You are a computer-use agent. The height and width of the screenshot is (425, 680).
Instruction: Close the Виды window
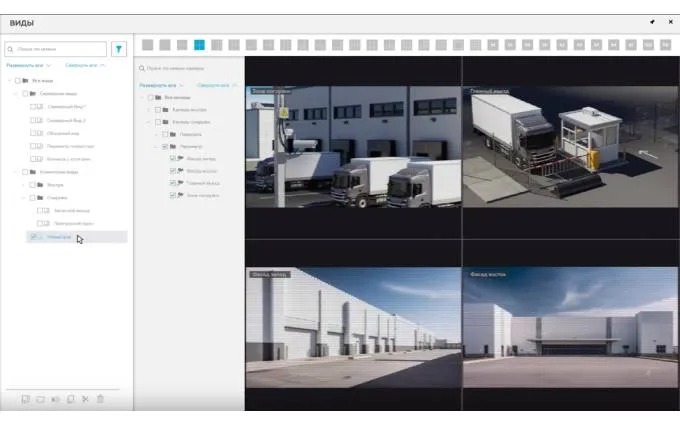(x=670, y=22)
